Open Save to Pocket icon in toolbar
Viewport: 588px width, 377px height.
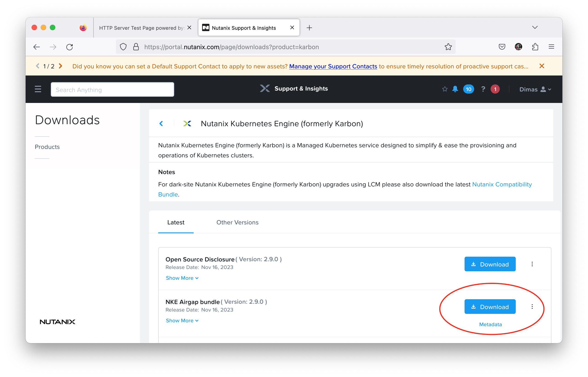502,47
